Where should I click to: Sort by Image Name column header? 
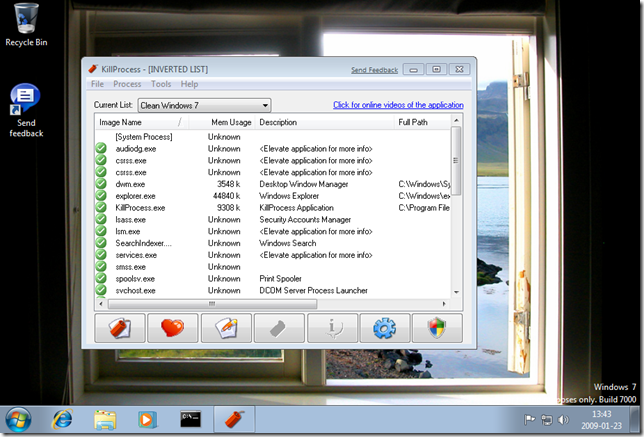[142, 122]
